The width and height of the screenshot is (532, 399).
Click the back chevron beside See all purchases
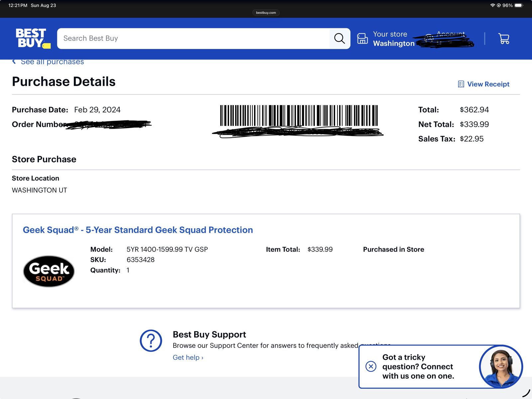[x=14, y=62]
